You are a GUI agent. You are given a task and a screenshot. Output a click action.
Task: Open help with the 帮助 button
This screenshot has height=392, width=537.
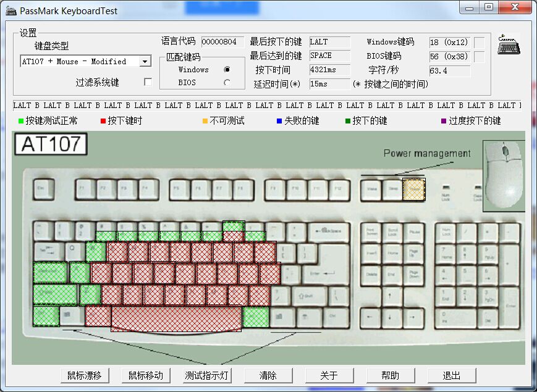pos(391,375)
